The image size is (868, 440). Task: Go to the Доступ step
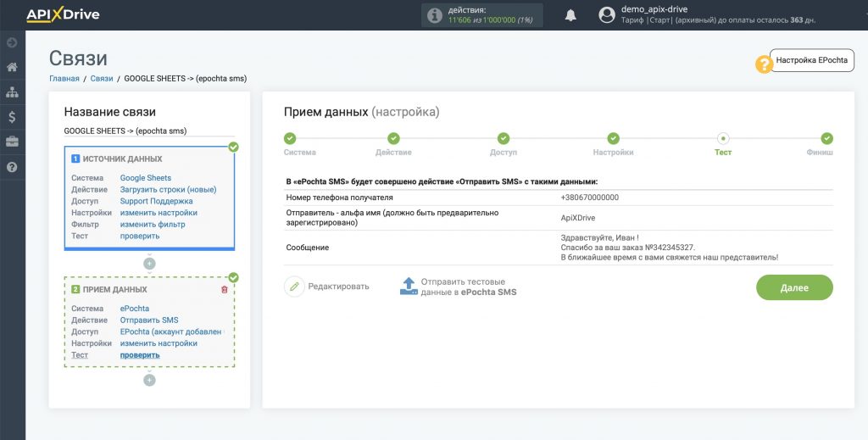tap(504, 138)
